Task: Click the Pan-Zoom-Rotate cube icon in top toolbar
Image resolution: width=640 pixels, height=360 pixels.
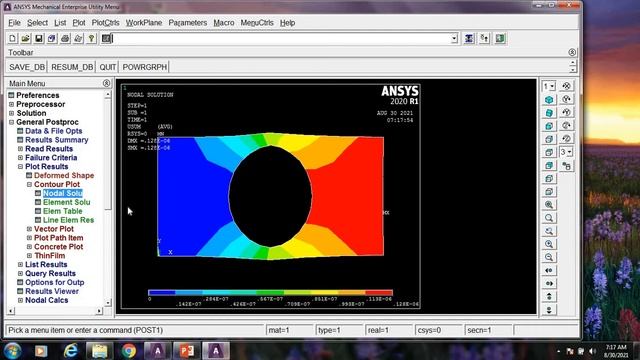Action: [x=52, y=38]
